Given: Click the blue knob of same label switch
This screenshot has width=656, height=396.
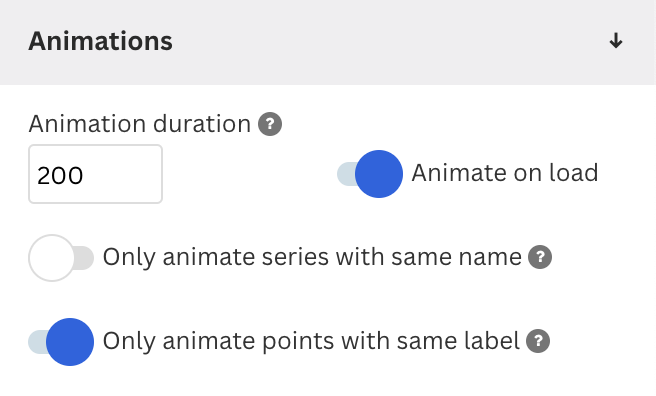Looking at the screenshot, I should 70,342.
